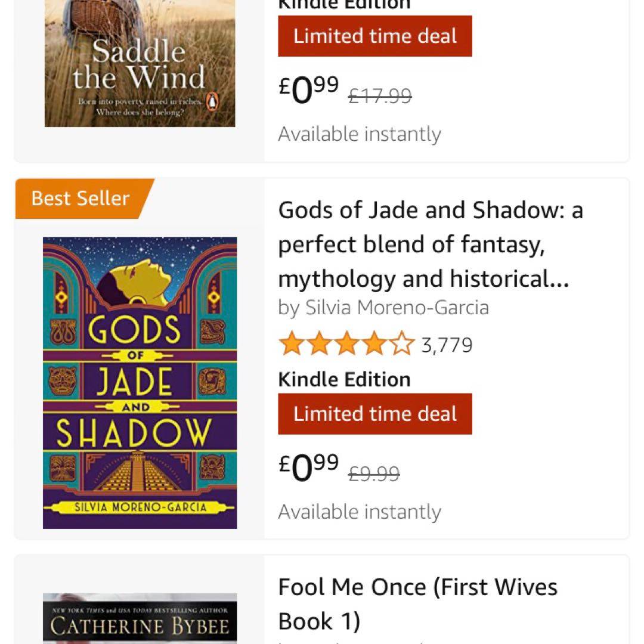
Task: Click the first gold star in the rating
Action: pyautogui.click(x=292, y=344)
